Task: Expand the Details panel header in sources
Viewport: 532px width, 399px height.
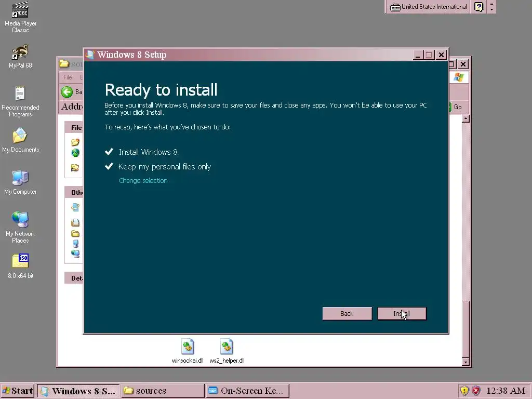Action: point(74,278)
